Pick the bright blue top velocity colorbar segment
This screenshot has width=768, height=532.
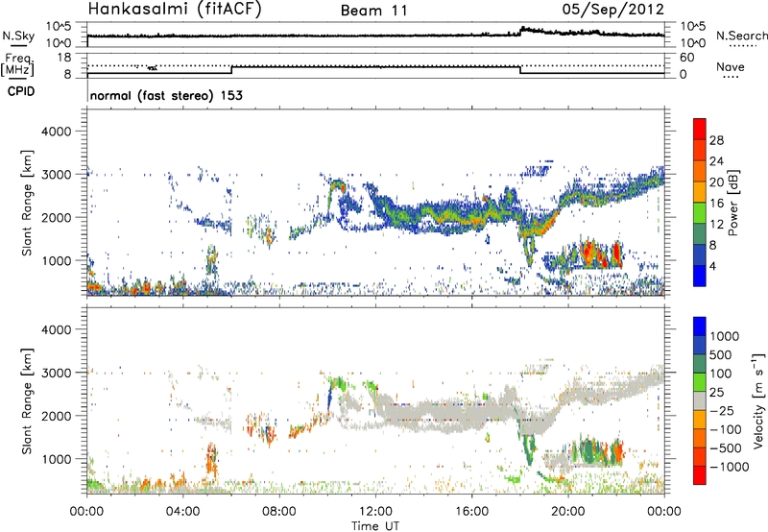pos(700,326)
